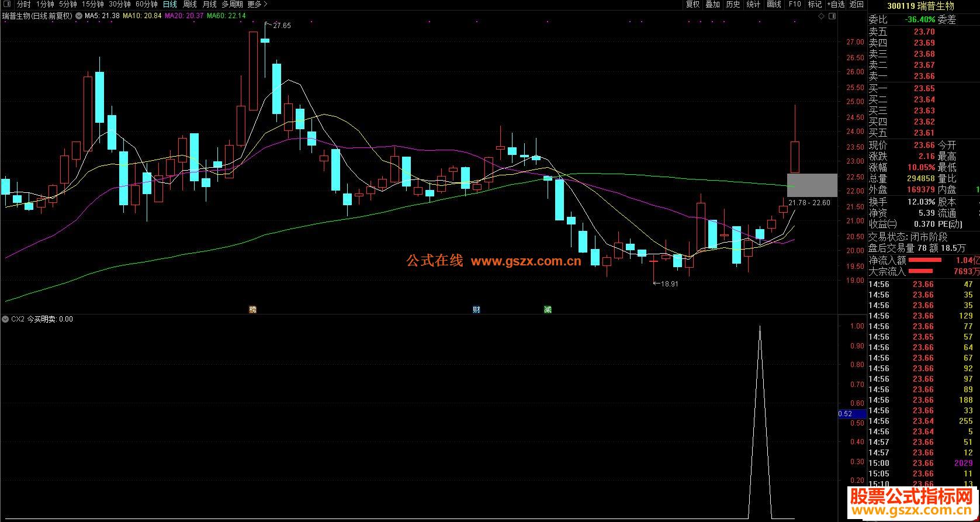Click 买二 price 23.64
The height and width of the screenshot is (522, 980).
[x=924, y=99]
